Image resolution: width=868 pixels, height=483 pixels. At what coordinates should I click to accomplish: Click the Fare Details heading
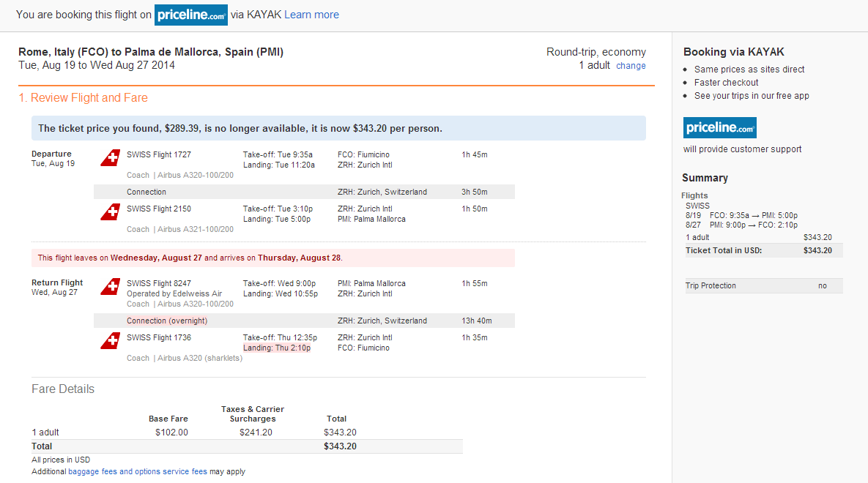[63, 389]
